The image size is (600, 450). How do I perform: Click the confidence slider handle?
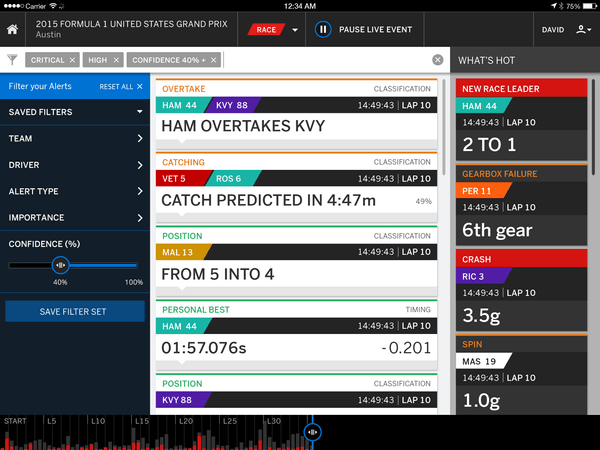coord(60,265)
